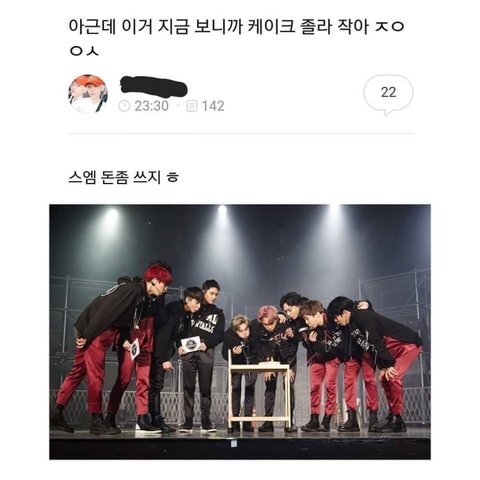The height and width of the screenshot is (480, 480).
Task: Click the cue card held by the red-haired performer
Action: (x=134, y=349)
